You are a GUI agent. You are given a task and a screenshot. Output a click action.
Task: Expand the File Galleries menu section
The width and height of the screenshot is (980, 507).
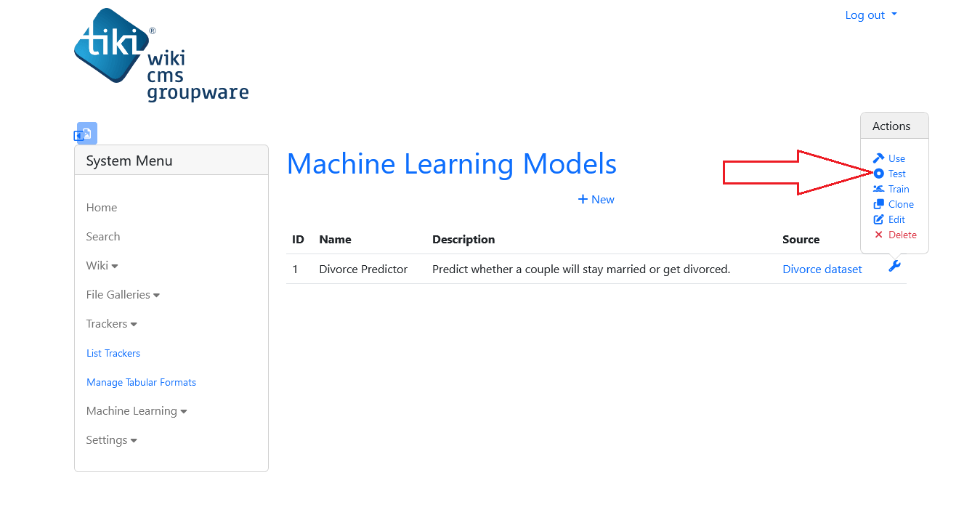click(x=123, y=294)
